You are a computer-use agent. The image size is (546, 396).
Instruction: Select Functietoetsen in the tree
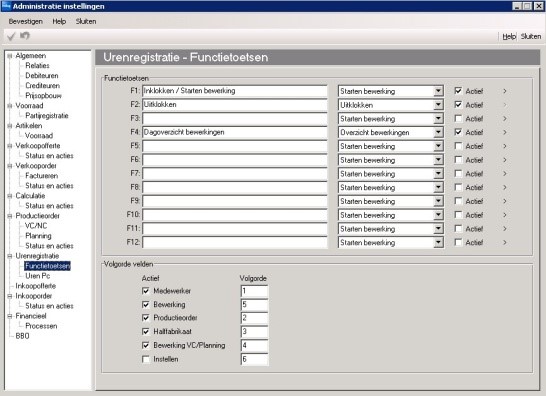tap(47, 266)
